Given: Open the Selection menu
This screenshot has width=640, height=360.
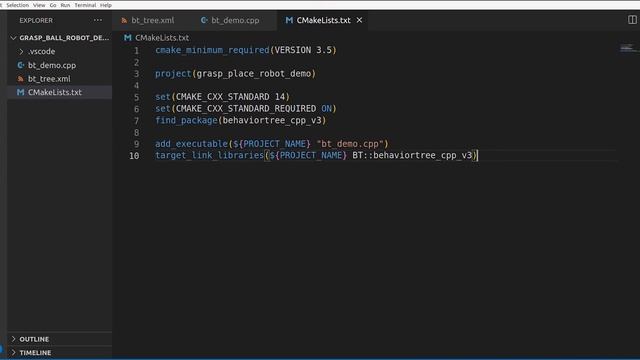Looking at the screenshot, I should pos(18,5).
